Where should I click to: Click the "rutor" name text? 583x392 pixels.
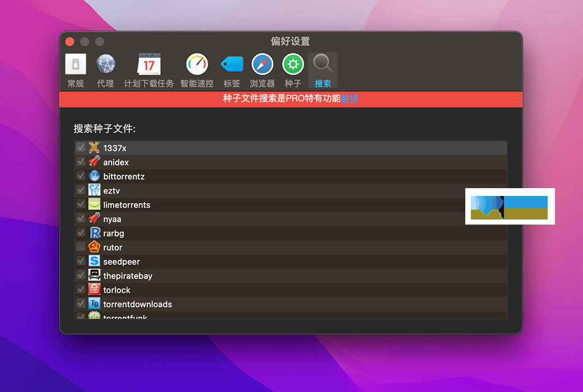(113, 248)
